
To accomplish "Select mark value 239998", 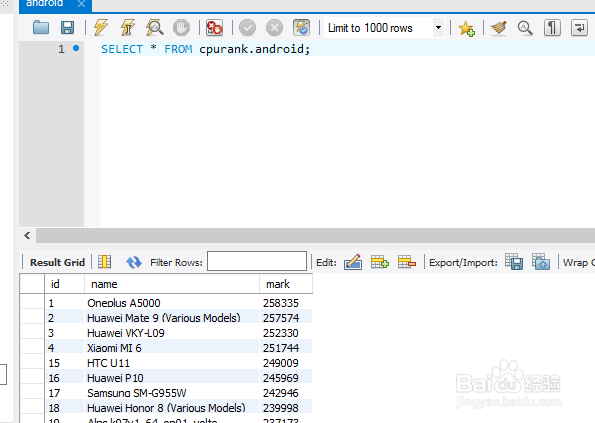I will tap(286, 408).
